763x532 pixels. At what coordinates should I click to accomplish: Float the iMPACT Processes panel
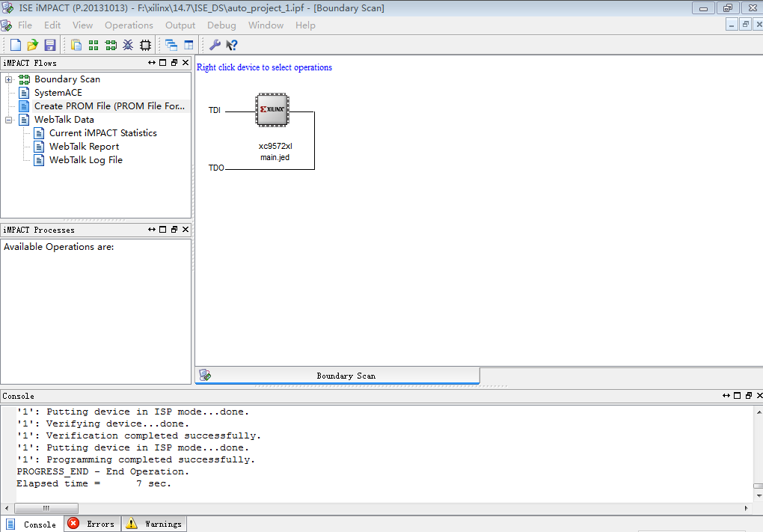tap(176, 230)
